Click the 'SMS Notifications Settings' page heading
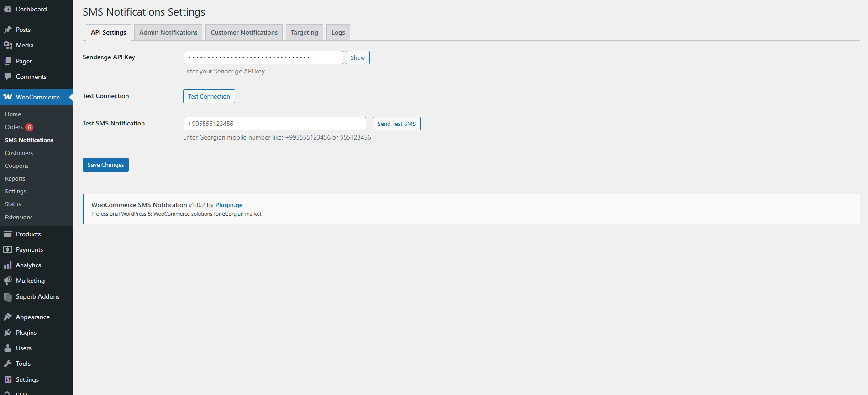This screenshot has height=395, width=868. (x=144, y=12)
